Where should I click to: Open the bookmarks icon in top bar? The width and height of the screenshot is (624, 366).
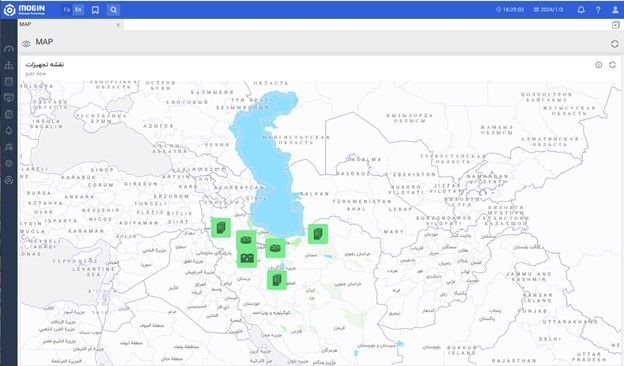96,10
